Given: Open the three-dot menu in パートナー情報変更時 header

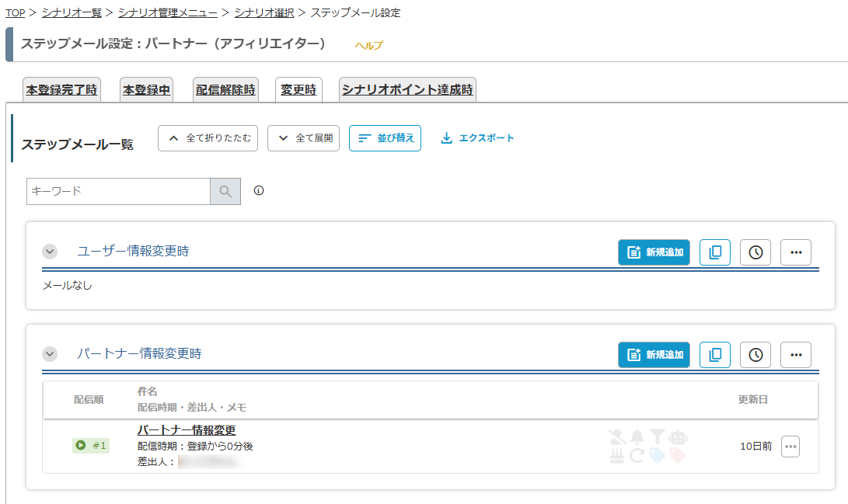Looking at the screenshot, I should [796, 355].
